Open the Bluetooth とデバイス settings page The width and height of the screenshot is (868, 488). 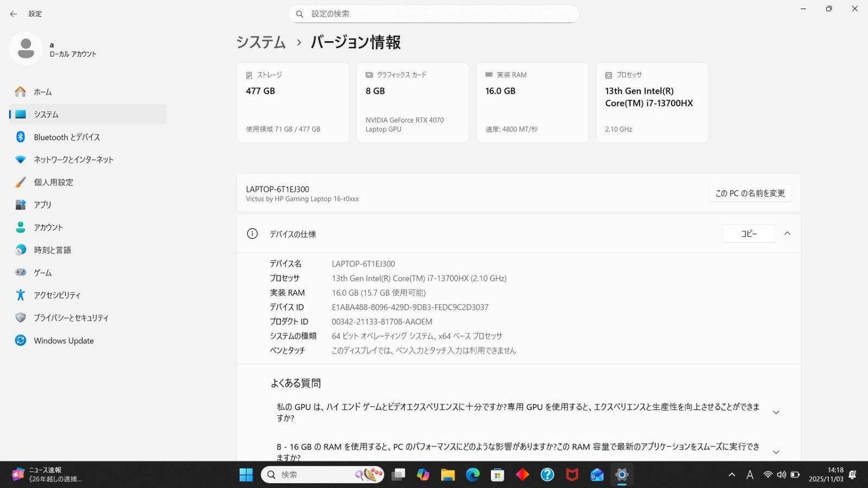[x=67, y=137]
